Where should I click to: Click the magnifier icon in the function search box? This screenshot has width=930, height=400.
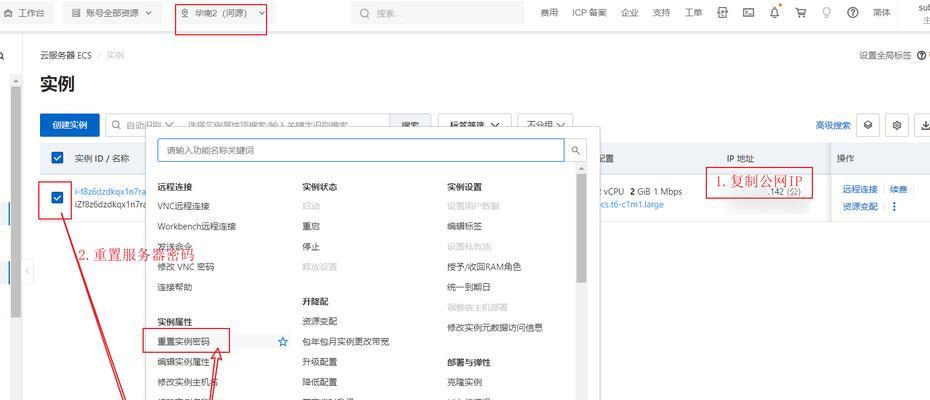click(x=575, y=151)
